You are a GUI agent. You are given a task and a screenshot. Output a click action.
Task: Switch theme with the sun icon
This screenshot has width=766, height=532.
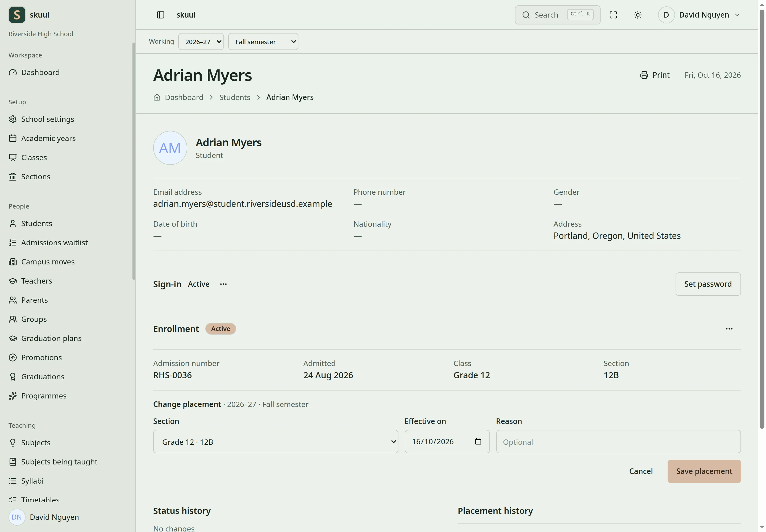[637, 15]
